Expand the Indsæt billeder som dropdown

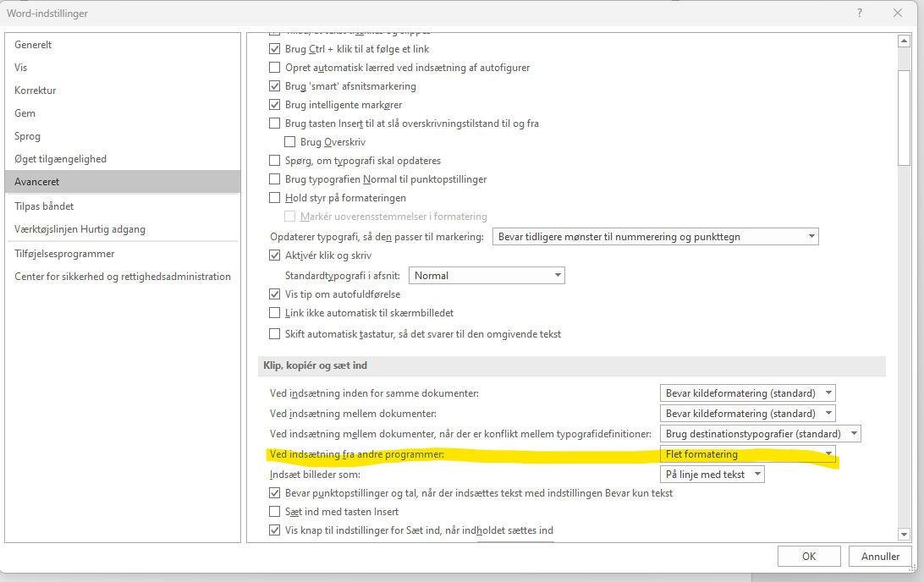(x=712, y=475)
